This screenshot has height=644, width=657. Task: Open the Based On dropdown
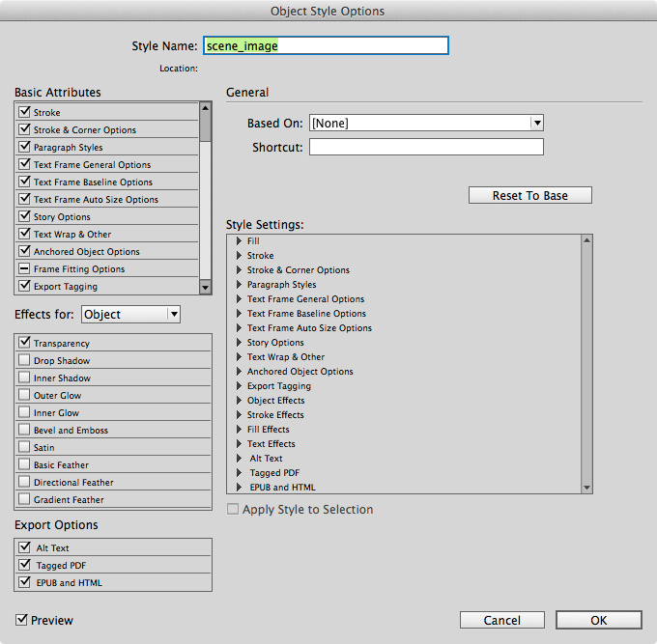click(x=426, y=124)
